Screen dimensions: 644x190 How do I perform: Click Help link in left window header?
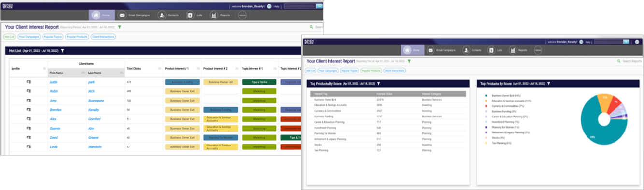tap(277, 6)
